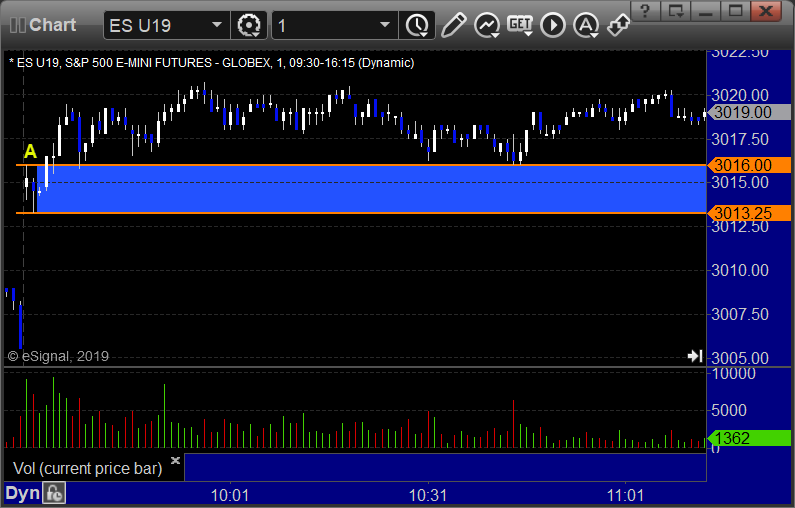Click the 3020.00 price axis label
The image size is (795, 508).
[740, 95]
